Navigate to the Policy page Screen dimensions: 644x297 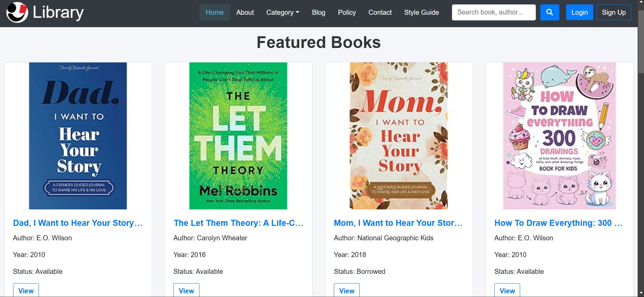[347, 12]
